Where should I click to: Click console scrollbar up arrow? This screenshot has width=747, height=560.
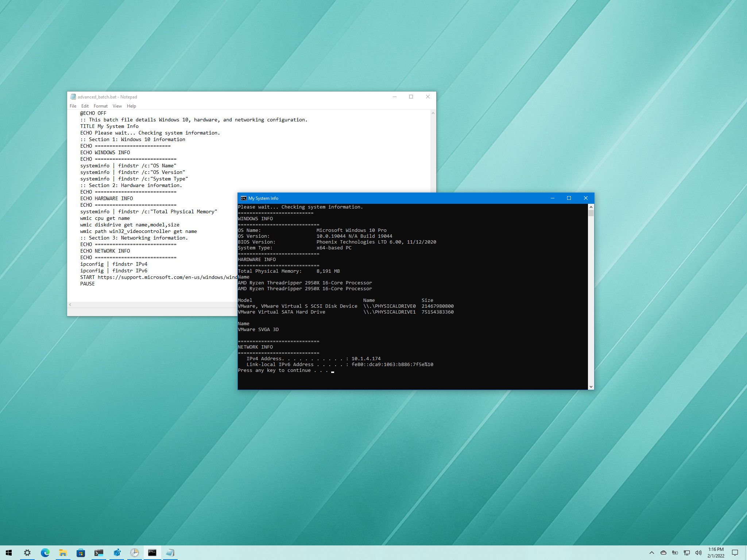click(591, 207)
